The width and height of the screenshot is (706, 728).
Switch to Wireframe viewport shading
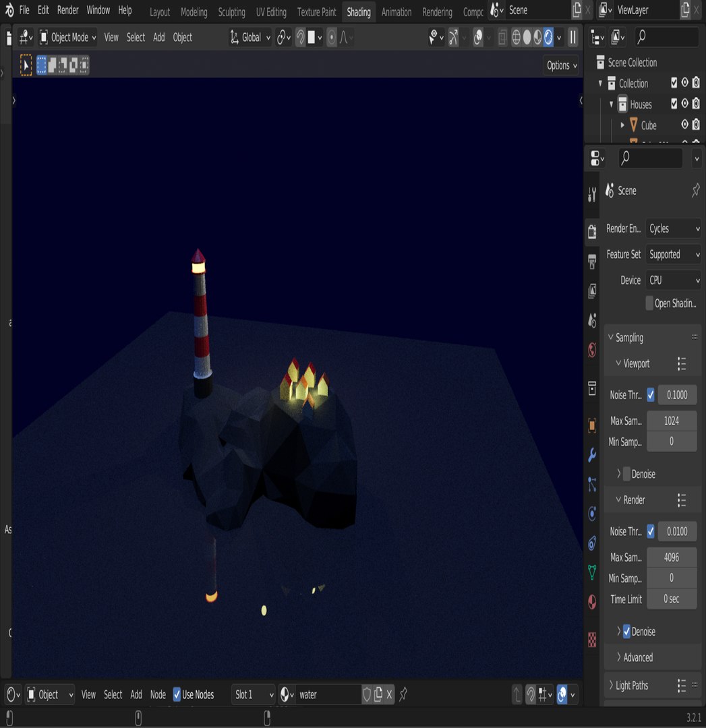point(516,38)
